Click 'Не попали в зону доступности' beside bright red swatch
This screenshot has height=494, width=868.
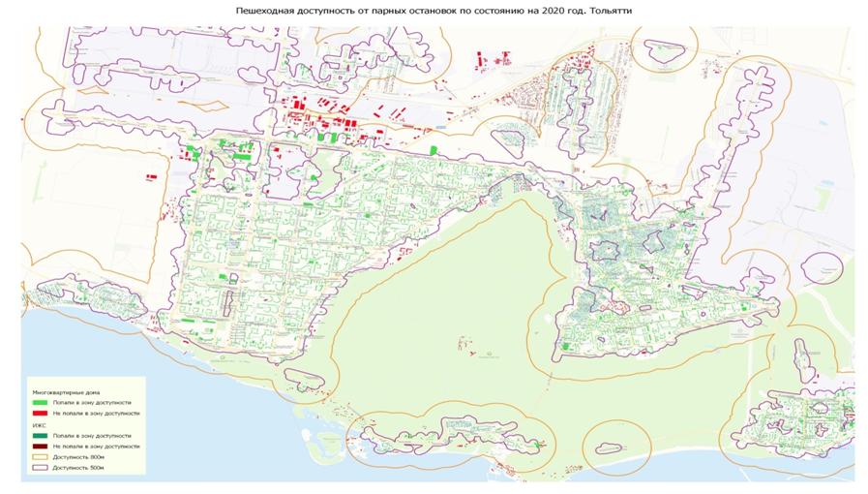point(97,414)
